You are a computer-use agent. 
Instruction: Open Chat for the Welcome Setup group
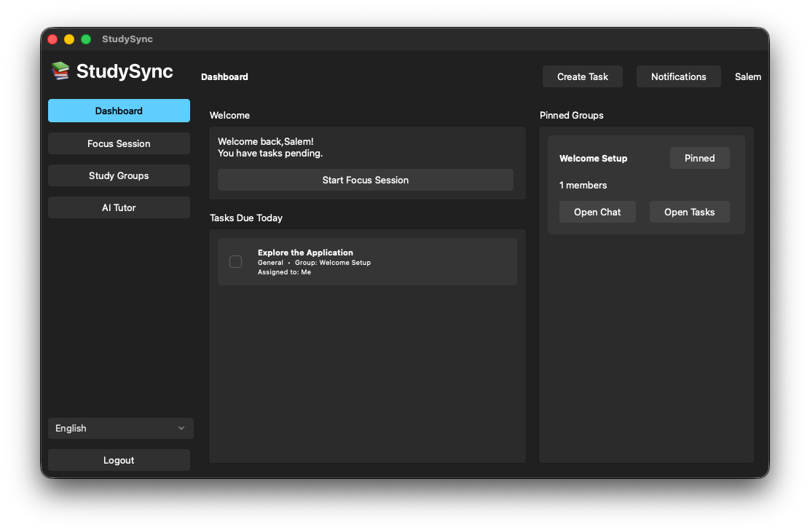[597, 212]
